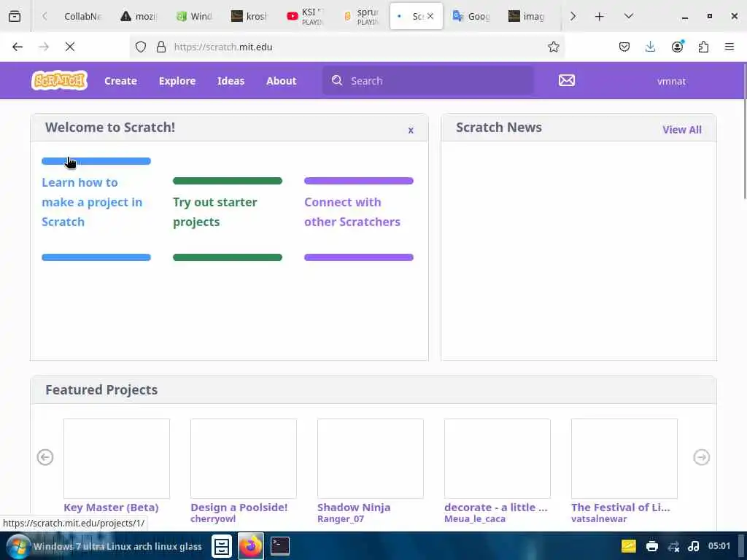Click the Festival of Li... thumbnail
747x560 pixels.
pyautogui.click(x=624, y=459)
